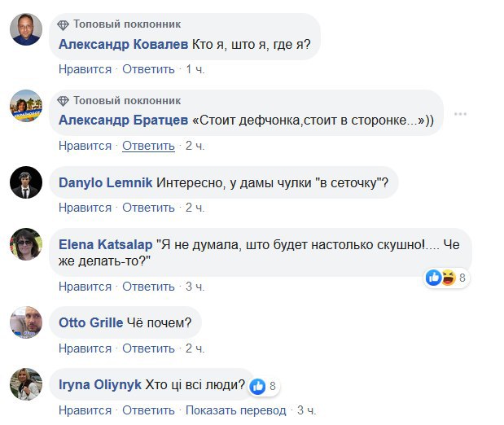Open Danylo Lemnik's profile name link

[105, 182]
